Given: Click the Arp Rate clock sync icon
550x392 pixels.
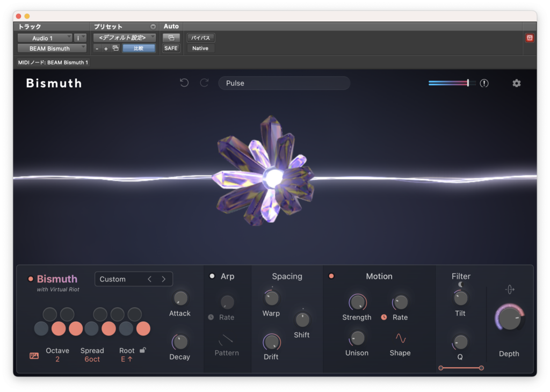Looking at the screenshot, I should pos(211,317).
